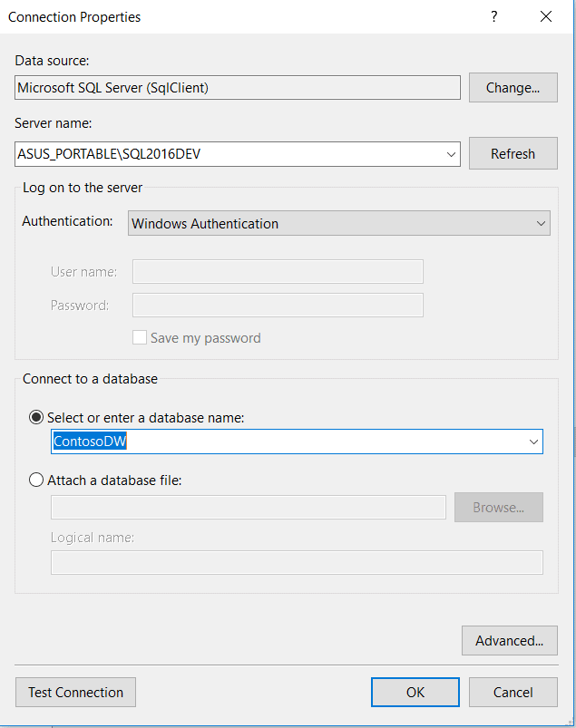Click the Change data source button

click(513, 88)
